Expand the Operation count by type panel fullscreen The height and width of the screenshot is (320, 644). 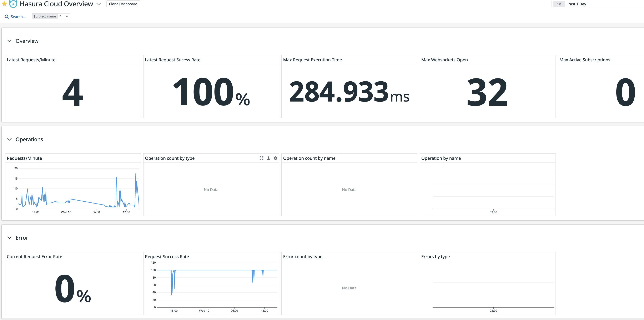[262, 158]
